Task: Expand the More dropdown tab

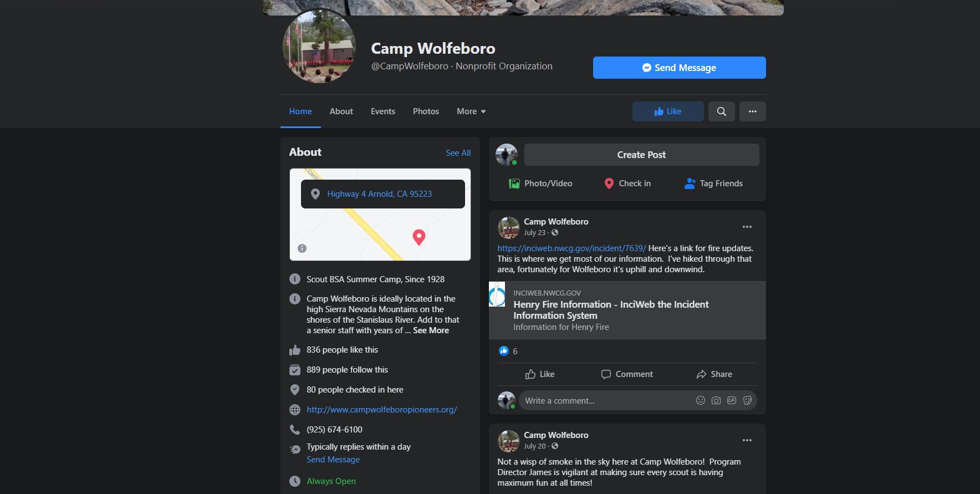Action: [471, 111]
